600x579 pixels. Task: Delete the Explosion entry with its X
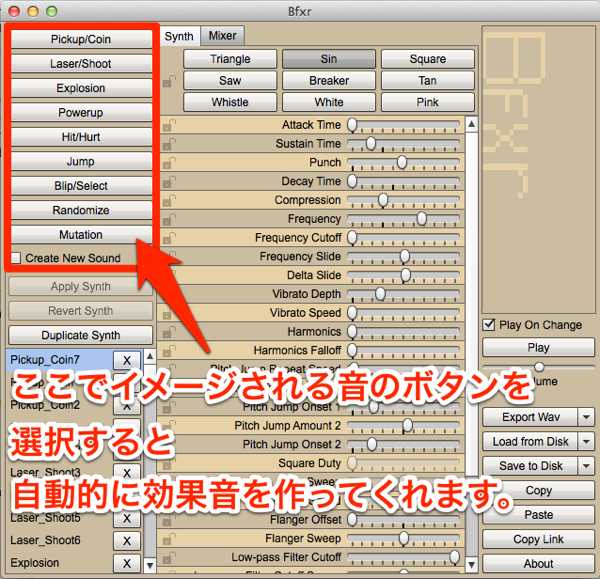coord(127,563)
